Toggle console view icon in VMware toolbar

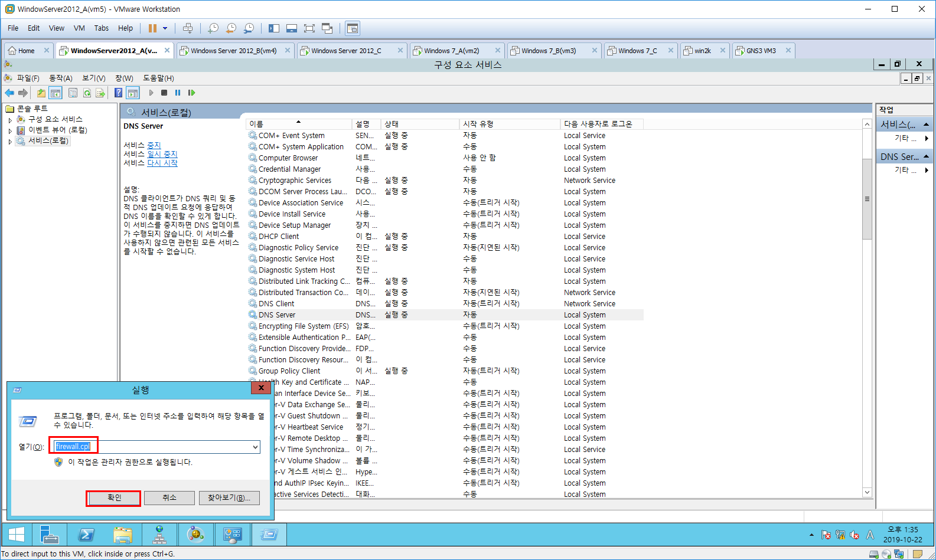coord(353,28)
